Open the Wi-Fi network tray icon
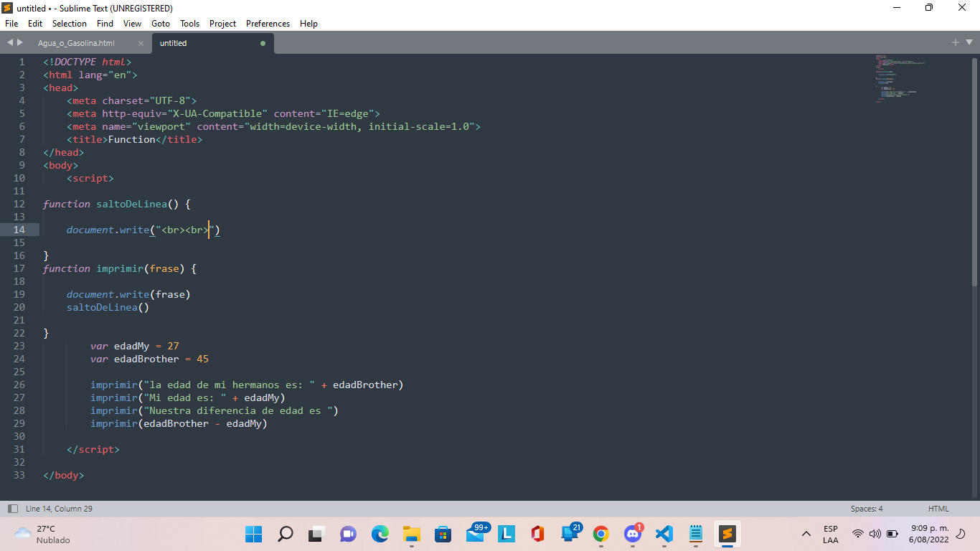Viewport: 980px width, 551px height. coord(858,534)
